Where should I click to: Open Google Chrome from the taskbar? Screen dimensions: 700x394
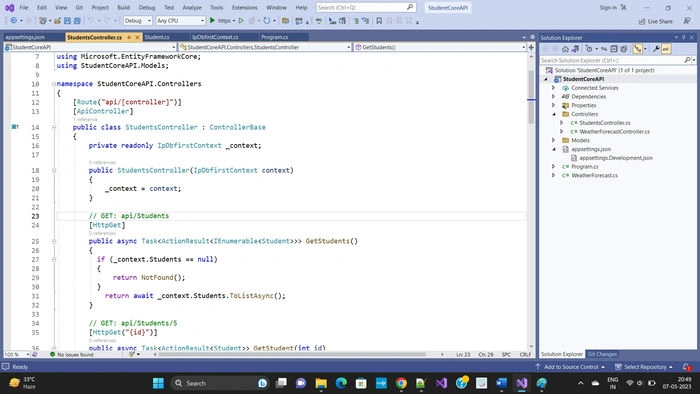pyautogui.click(x=401, y=383)
